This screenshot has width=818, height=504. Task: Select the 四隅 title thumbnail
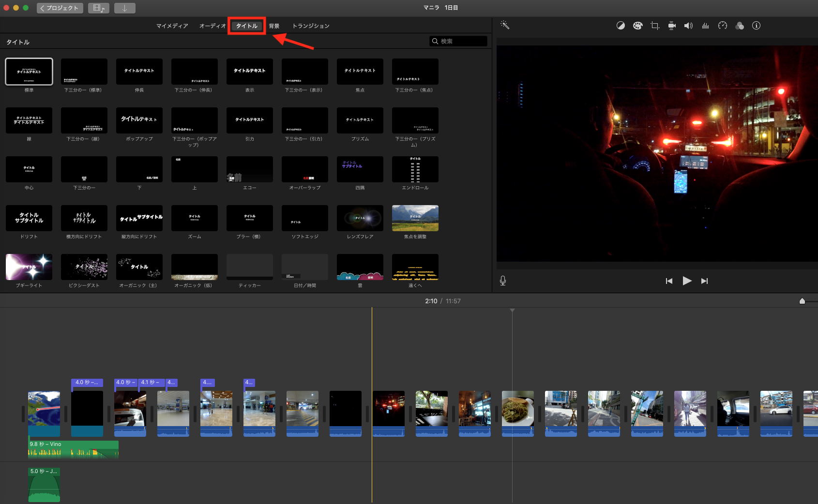360,169
